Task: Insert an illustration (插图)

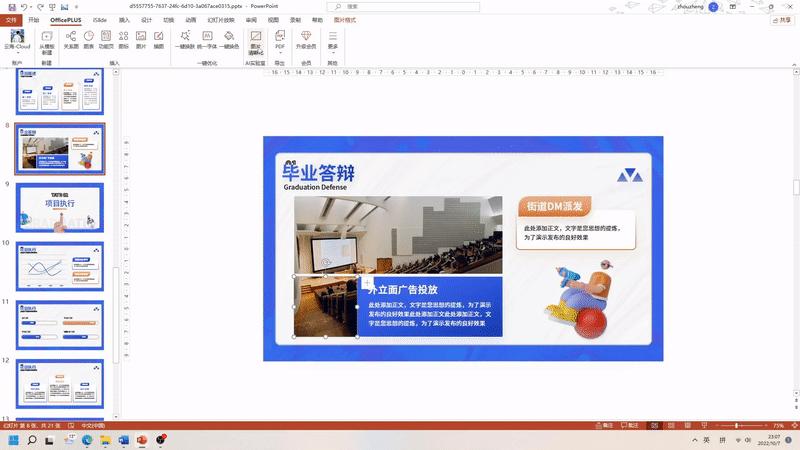Action: (159, 39)
